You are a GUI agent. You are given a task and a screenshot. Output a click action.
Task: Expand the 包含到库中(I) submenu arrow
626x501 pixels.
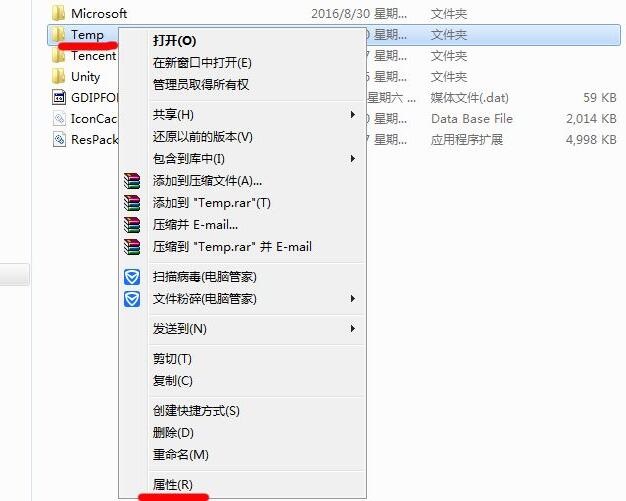(x=353, y=158)
